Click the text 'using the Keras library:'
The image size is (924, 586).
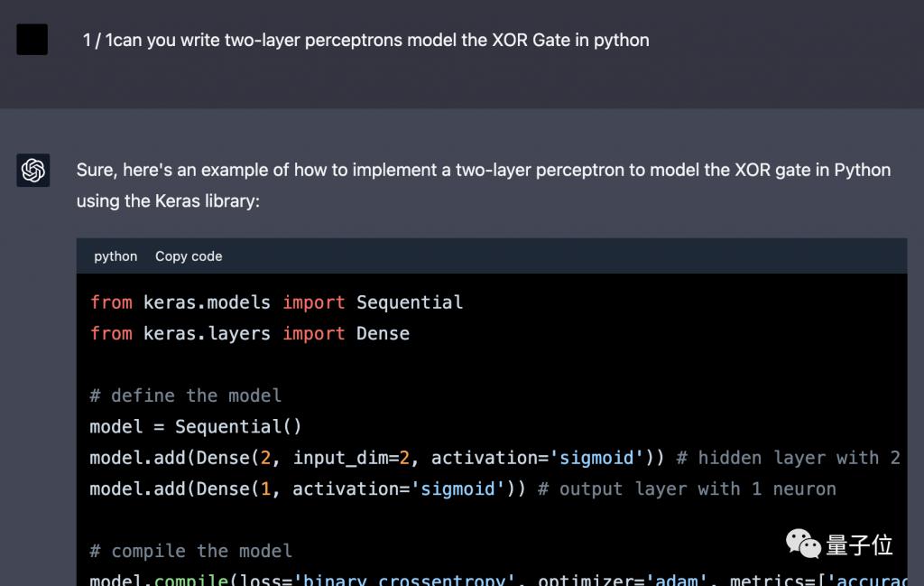click(168, 200)
